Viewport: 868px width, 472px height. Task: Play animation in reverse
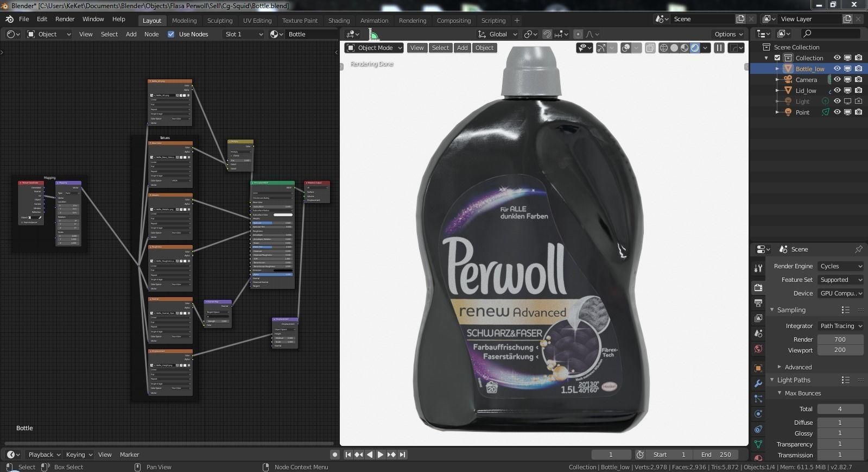(x=370, y=455)
